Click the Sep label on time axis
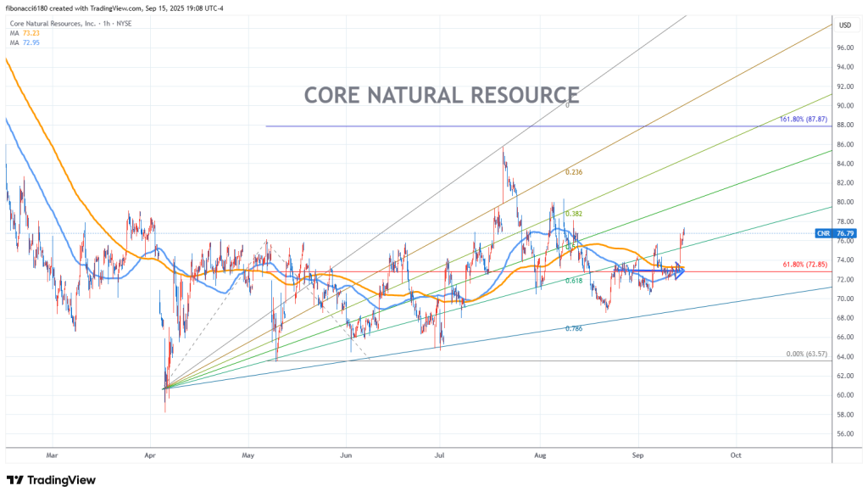The width and height of the screenshot is (868, 497). tap(637, 455)
